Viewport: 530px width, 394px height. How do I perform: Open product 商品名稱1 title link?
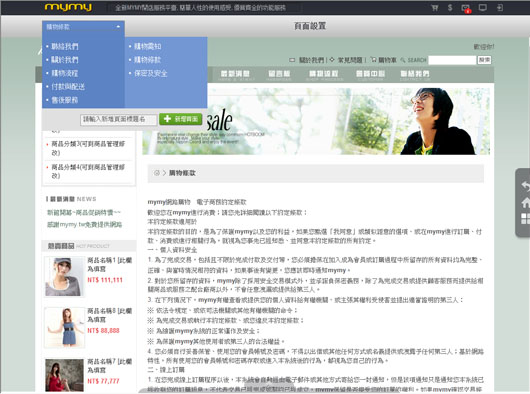[110, 264]
